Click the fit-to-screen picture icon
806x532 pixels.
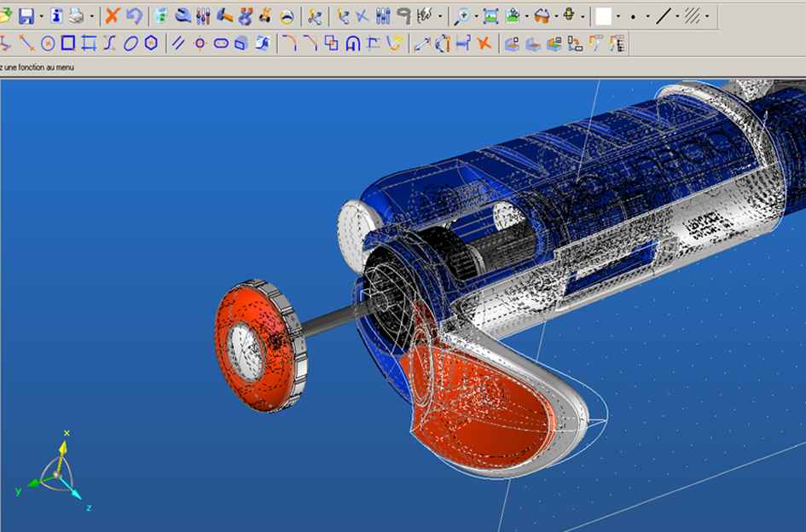[x=491, y=16]
